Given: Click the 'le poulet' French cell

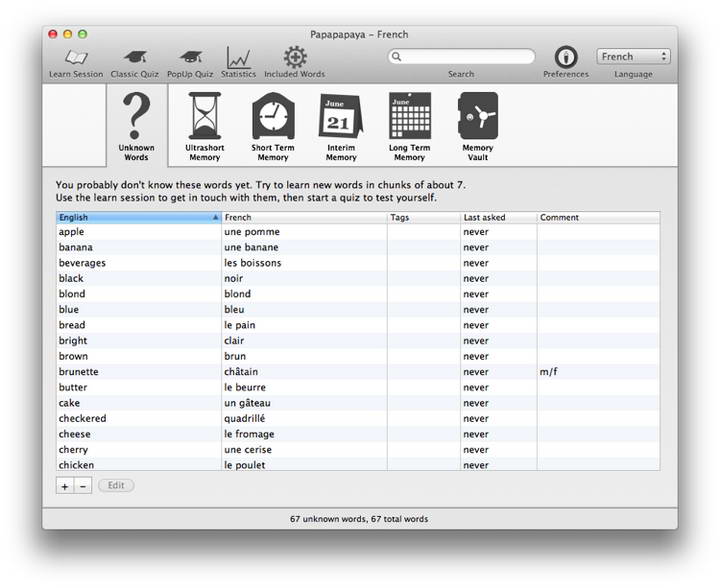Looking at the screenshot, I should pos(304,464).
